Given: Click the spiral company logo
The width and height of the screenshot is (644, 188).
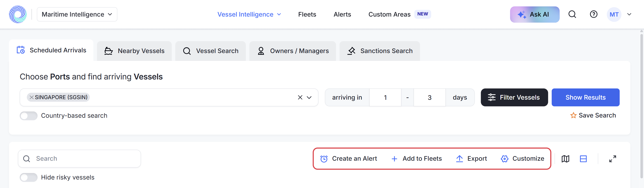Looking at the screenshot, I should coord(18,14).
